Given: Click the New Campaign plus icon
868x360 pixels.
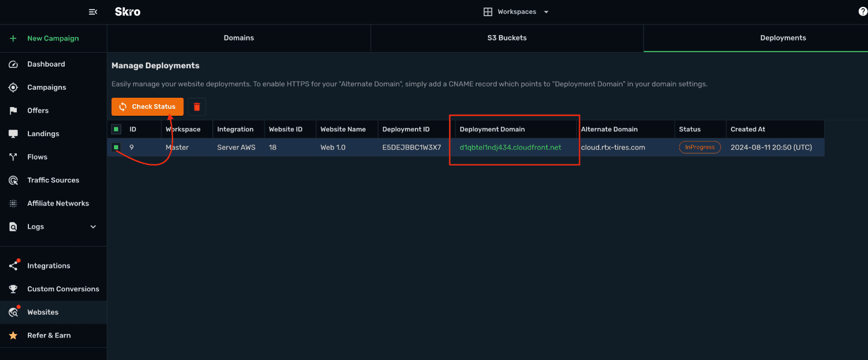Looking at the screenshot, I should click(x=13, y=38).
